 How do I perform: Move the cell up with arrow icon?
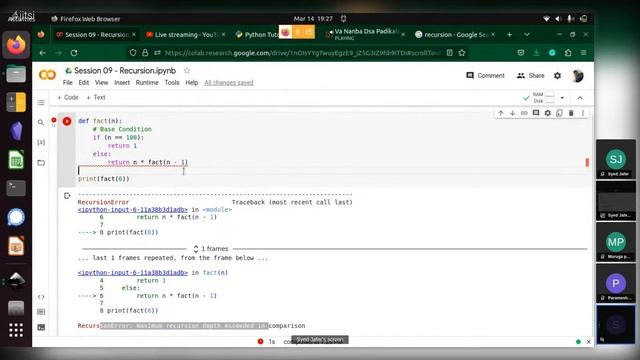(500, 113)
